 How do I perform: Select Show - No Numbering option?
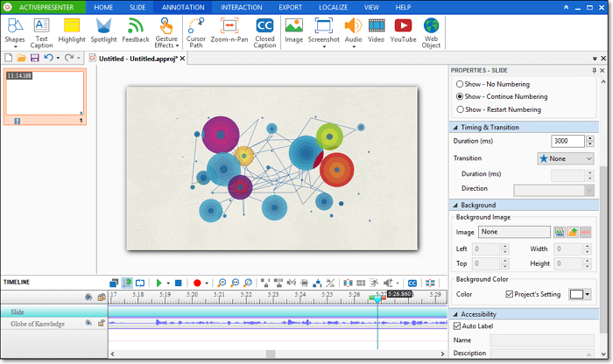pos(461,84)
